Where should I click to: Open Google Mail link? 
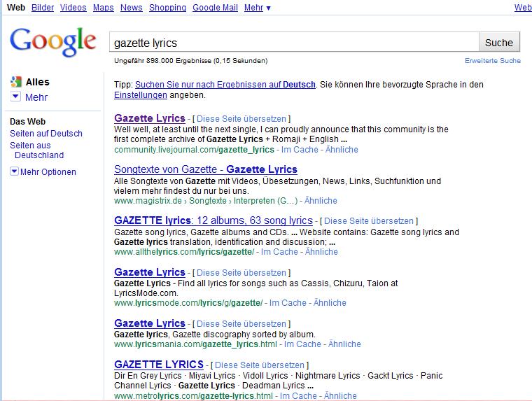point(215,8)
